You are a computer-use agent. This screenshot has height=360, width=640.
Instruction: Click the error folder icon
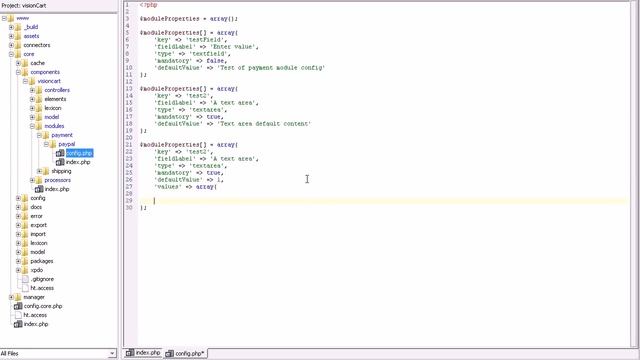coord(25,216)
